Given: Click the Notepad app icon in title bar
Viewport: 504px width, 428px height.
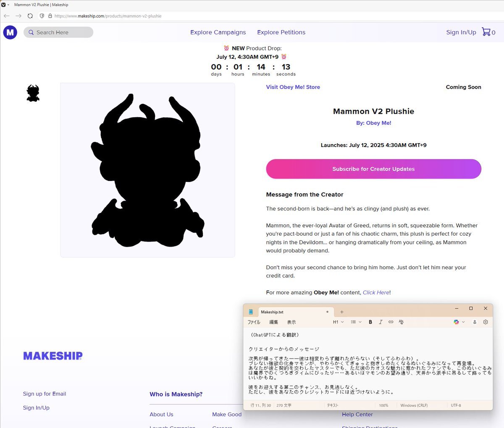Looking at the screenshot, I should (x=251, y=312).
